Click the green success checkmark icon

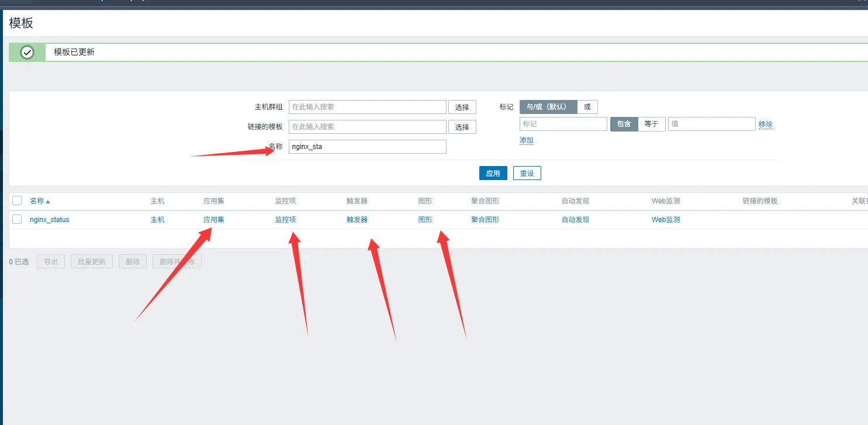coord(27,52)
